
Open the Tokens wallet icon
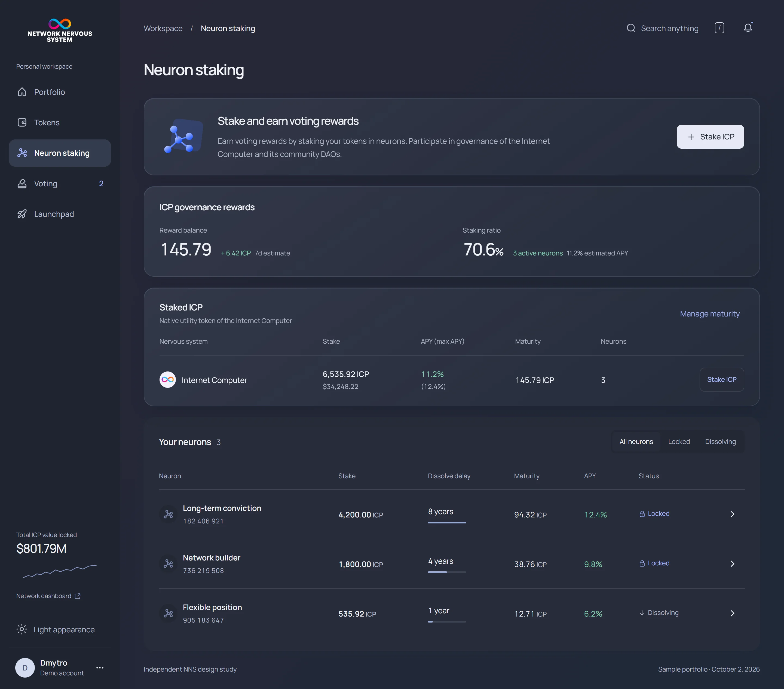[22, 122]
